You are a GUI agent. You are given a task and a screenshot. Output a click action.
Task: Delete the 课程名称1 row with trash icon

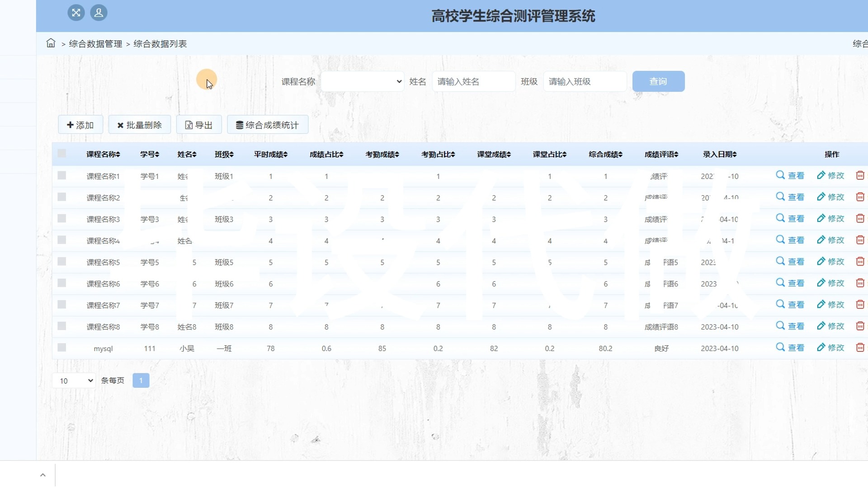click(860, 175)
